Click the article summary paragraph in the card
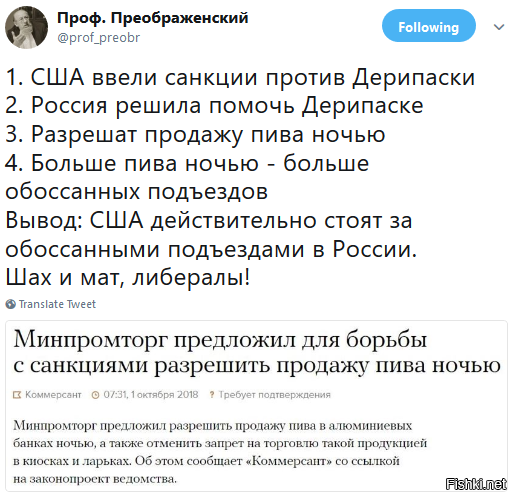The image size is (512, 496). pyautogui.click(x=220, y=452)
